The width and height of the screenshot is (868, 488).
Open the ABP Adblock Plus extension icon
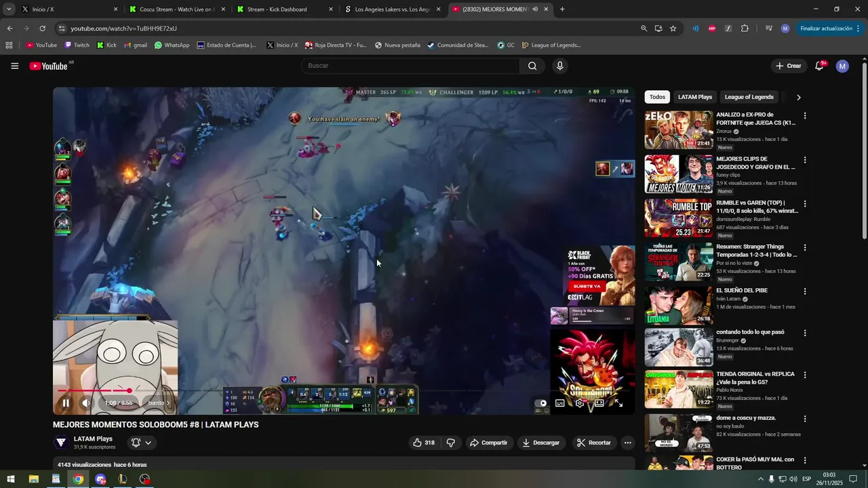(x=711, y=28)
